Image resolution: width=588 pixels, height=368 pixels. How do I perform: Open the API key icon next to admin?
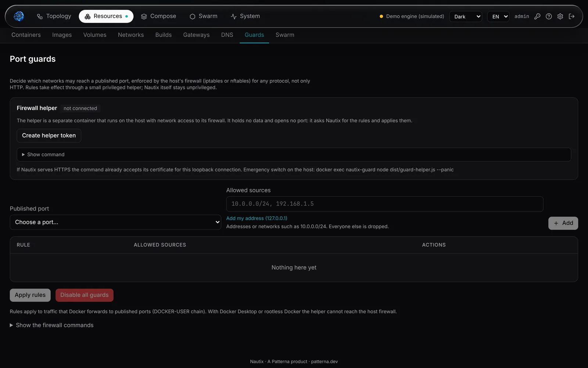pos(537,16)
